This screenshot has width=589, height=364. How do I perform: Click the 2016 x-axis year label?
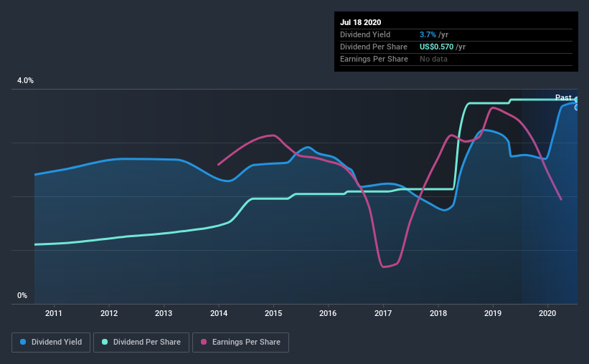click(328, 313)
